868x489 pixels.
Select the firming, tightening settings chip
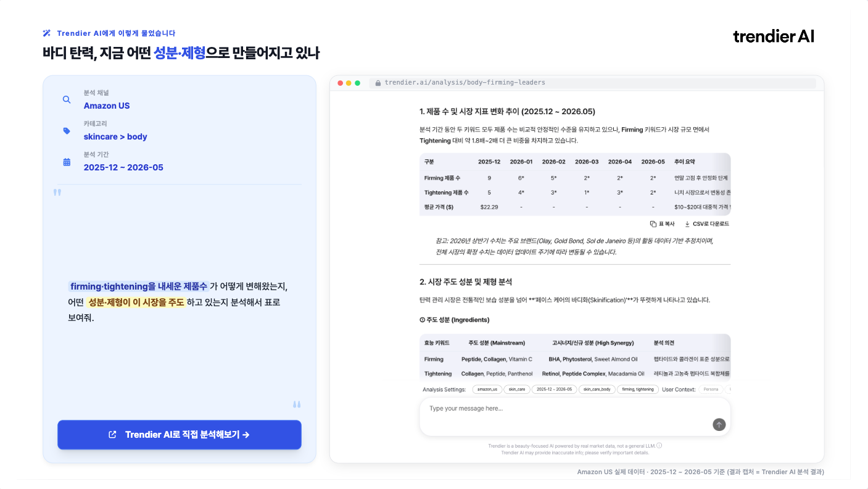pos(638,390)
